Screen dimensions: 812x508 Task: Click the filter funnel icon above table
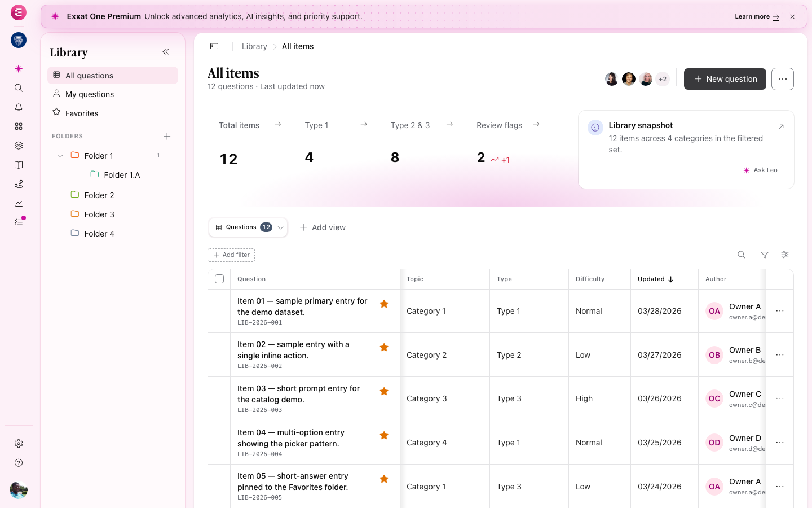coord(765,255)
